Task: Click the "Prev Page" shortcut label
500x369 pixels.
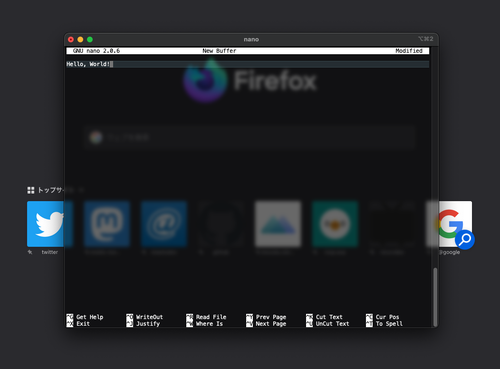Action: coord(271,317)
